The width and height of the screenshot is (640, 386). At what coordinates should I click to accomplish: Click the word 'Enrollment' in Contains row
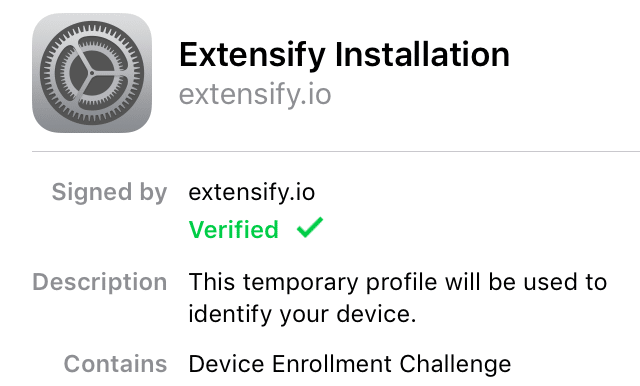coord(332,364)
